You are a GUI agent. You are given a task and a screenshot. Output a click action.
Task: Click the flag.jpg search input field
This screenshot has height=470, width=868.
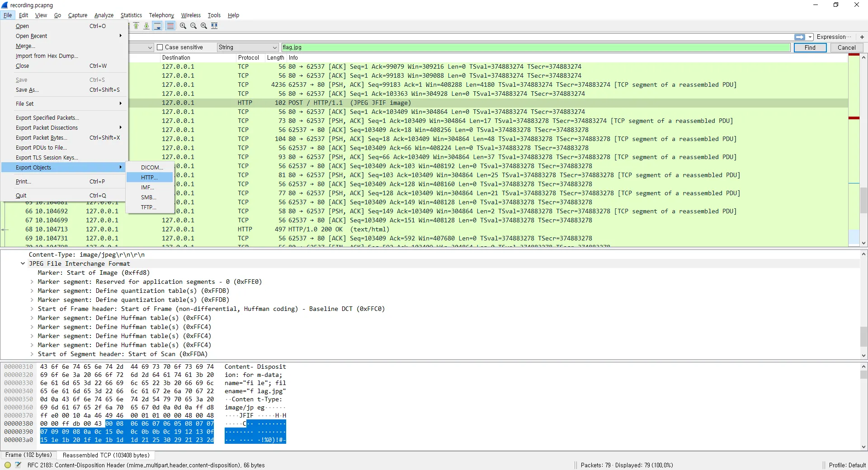[x=535, y=47]
